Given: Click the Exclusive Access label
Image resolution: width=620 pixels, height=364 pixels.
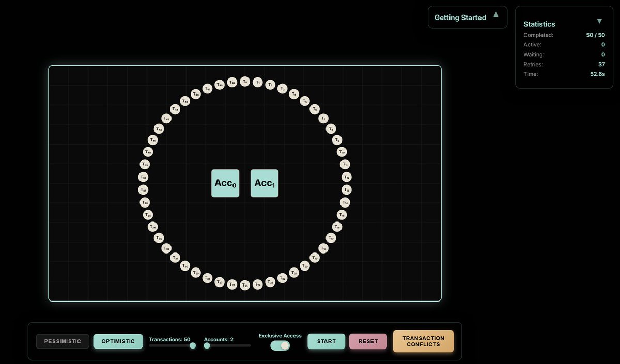Looking at the screenshot, I should click(x=280, y=336).
